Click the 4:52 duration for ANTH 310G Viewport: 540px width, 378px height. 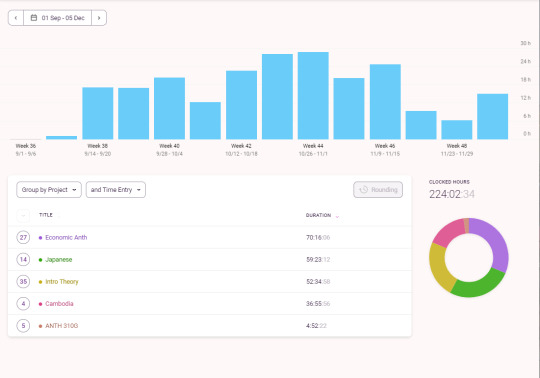pos(316,326)
